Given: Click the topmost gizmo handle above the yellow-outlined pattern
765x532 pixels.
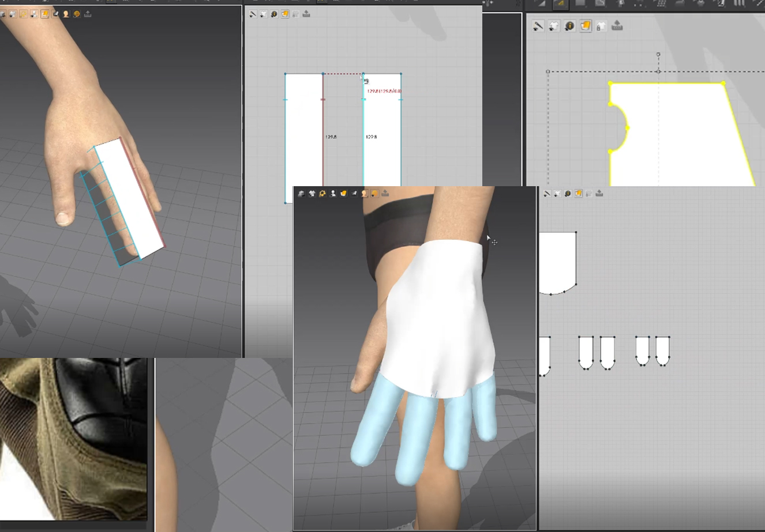Looking at the screenshot, I should click(x=658, y=54).
